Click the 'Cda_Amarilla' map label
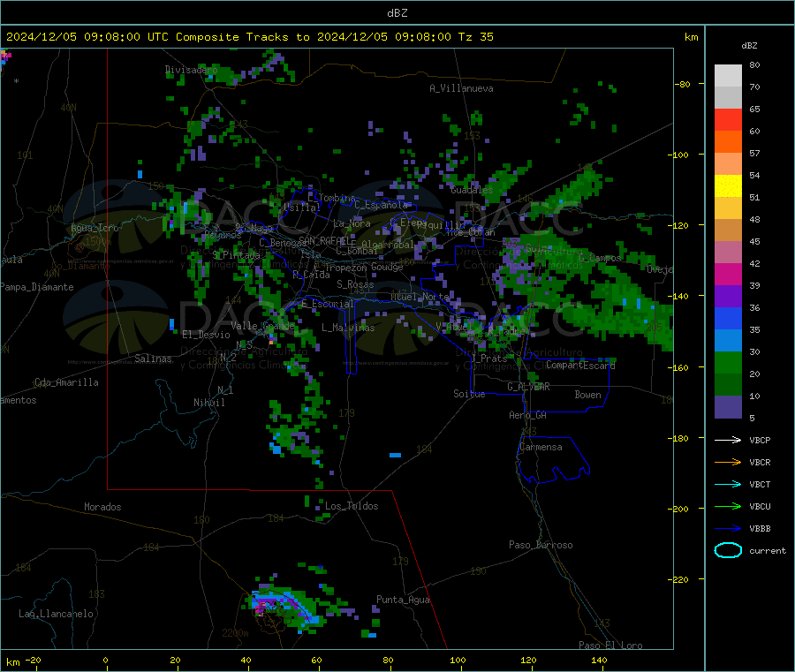Viewport: 795px width, 672px height. (x=66, y=382)
